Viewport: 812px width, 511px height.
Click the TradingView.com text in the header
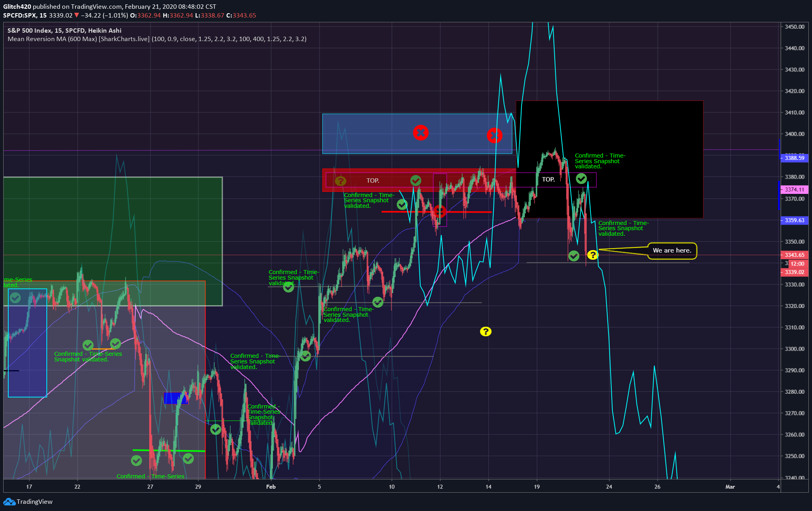(x=97, y=7)
